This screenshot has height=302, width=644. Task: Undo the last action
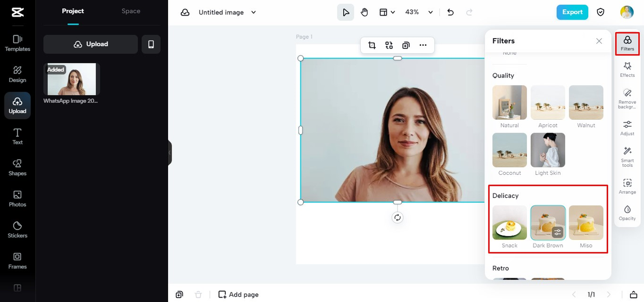point(450,12)
